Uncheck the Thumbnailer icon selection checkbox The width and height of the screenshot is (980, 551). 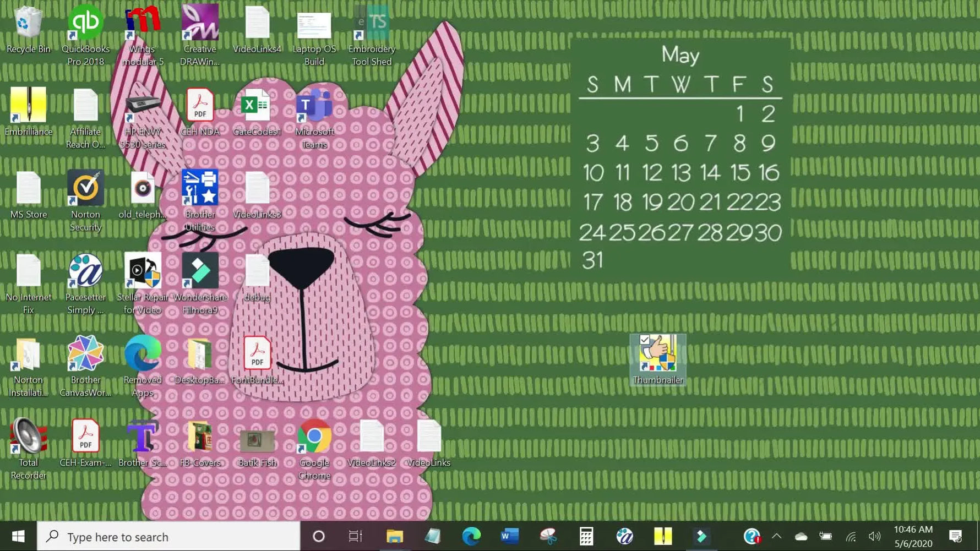pos(645,340)
